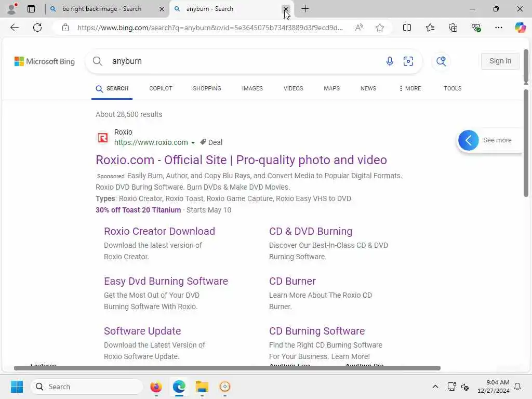Viewport: 532px width, 399px height.
Task: Open Collections panel
Action: pyautogui.click(x=453, y=28)
